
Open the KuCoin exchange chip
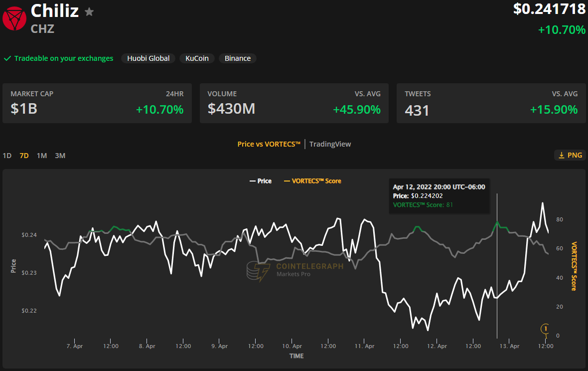197,58
